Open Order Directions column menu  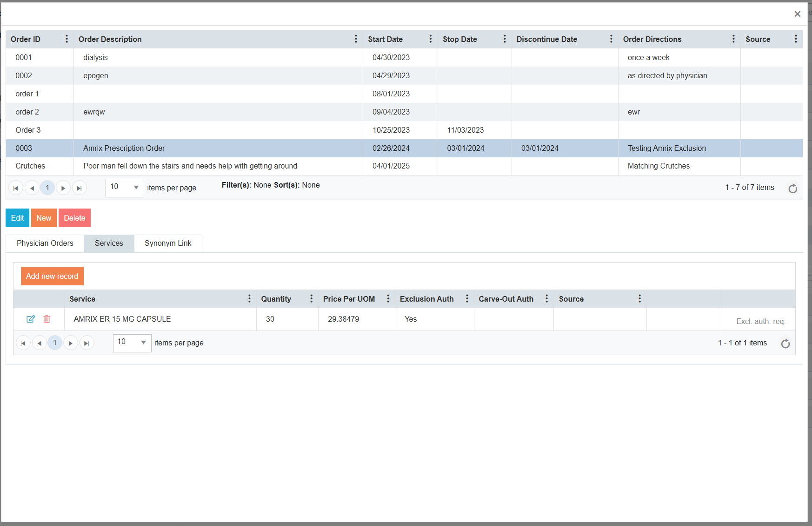click(x=733, y=39)
